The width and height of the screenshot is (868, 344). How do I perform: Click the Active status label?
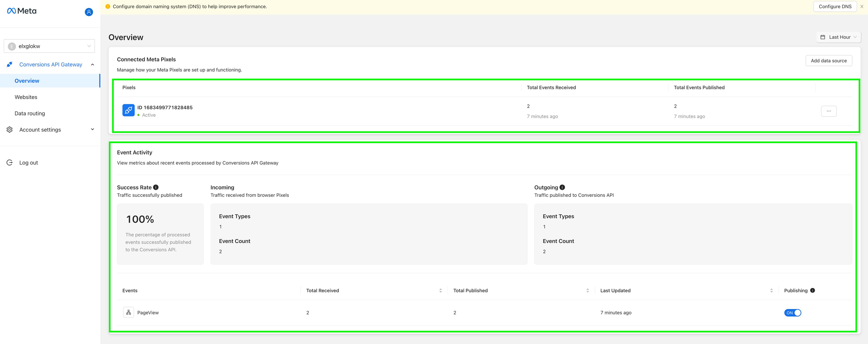point(149,115)
